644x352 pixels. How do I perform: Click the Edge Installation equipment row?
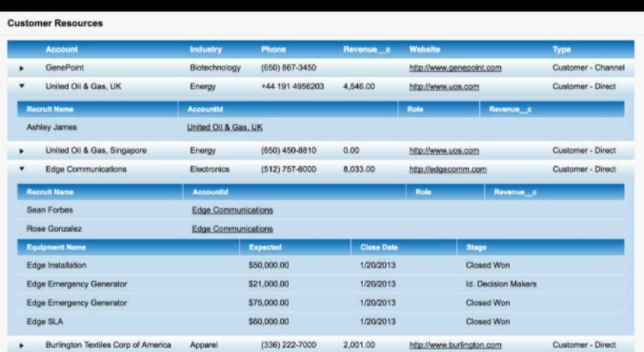(x=321, y=266)
